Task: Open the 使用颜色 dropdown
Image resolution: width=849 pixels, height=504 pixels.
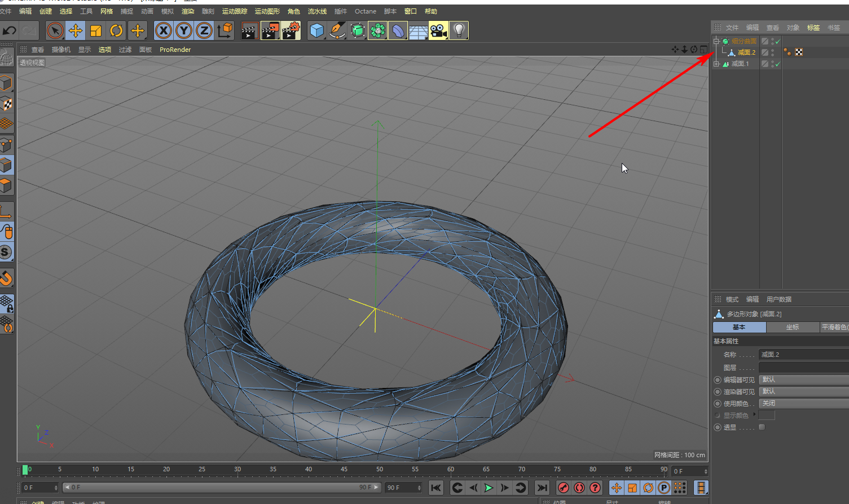Action: tap(804, 403)
